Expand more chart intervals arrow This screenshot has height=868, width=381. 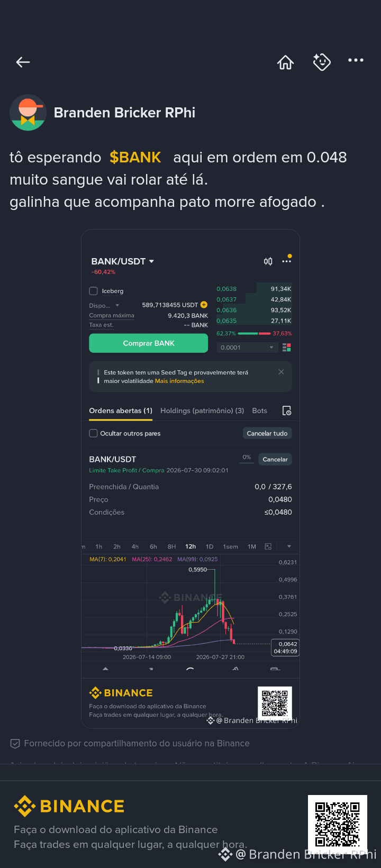pyautogui.click(x=289, y=546)
